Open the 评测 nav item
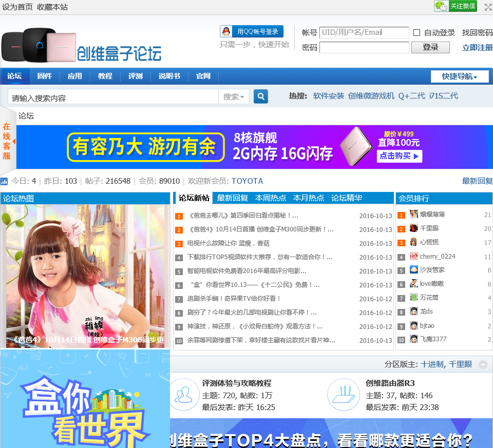493x448 pixels. tap(136, 76)
